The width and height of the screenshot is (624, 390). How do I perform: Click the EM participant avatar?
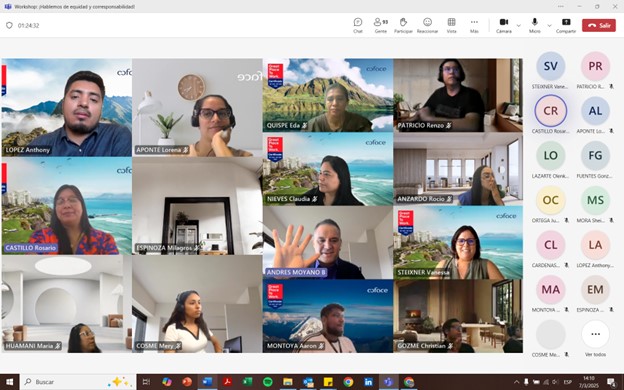coord(595,289)
